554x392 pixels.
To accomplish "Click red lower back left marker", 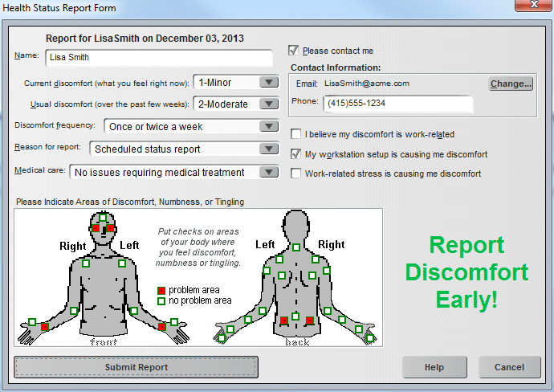I will [x=283, y=321].
